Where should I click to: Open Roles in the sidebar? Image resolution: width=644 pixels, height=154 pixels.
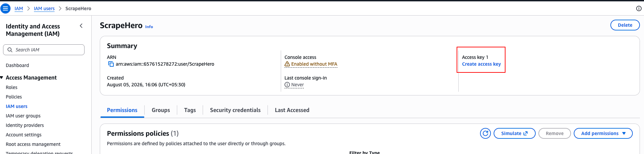[x=12, y=87]
